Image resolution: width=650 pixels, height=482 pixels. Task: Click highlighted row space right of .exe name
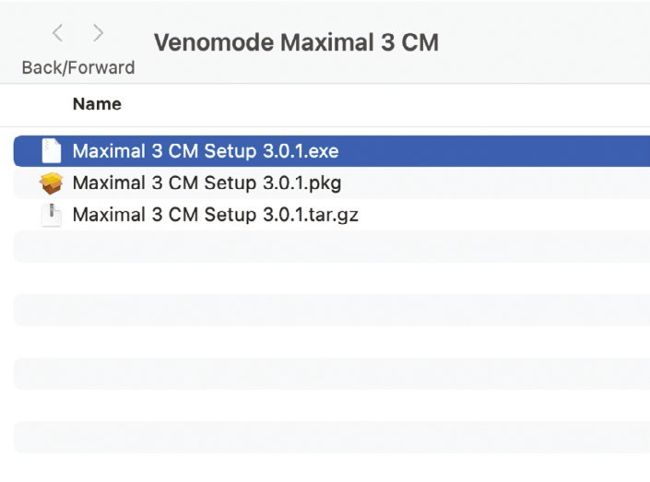[x=500, y=152]
